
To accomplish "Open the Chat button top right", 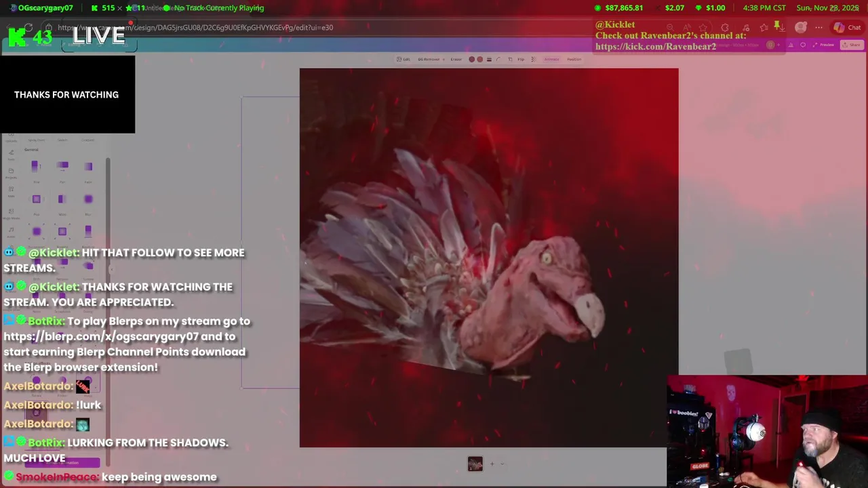I will pos(848,28).
